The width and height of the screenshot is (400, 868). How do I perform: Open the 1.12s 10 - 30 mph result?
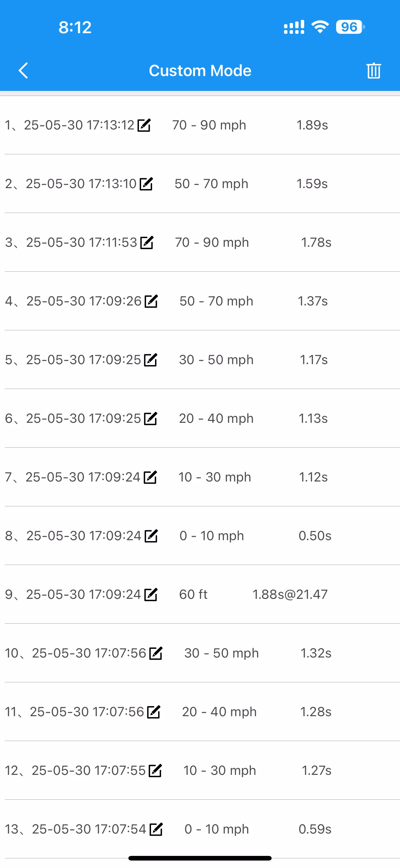pos(200,477)
